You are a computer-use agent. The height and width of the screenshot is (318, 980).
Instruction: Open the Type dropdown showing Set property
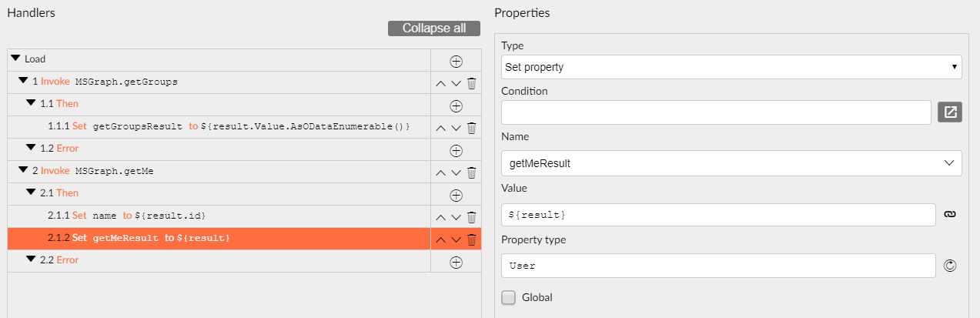[731, 67]
